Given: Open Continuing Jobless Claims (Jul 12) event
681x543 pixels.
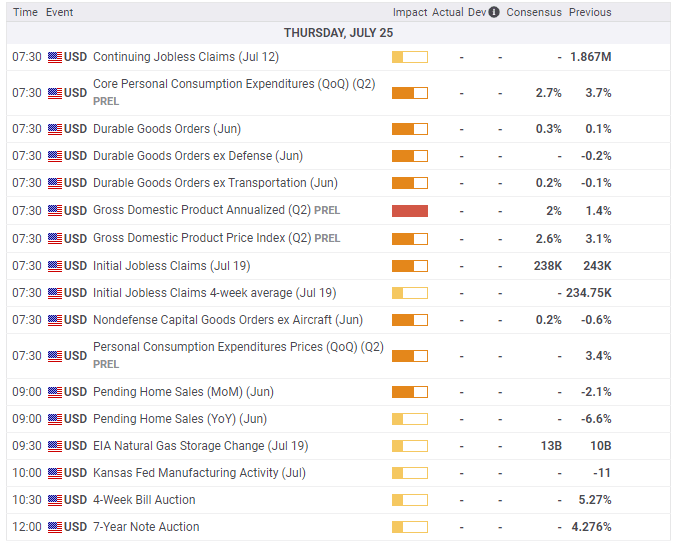Looking at the screenshot, I should tap(186, 57).
